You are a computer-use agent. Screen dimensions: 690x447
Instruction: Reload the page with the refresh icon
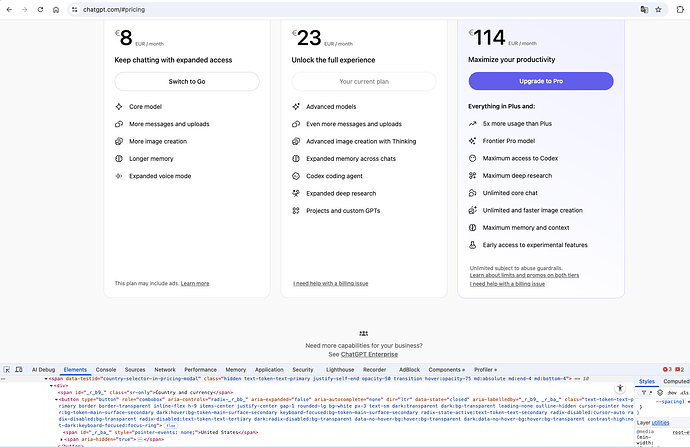[x=40, y=9]
